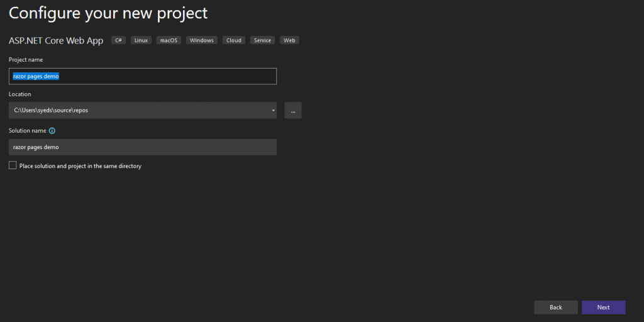Click the Windows tag badge
Viewport: 644px width, 322px height.
[x=202, y=40]
